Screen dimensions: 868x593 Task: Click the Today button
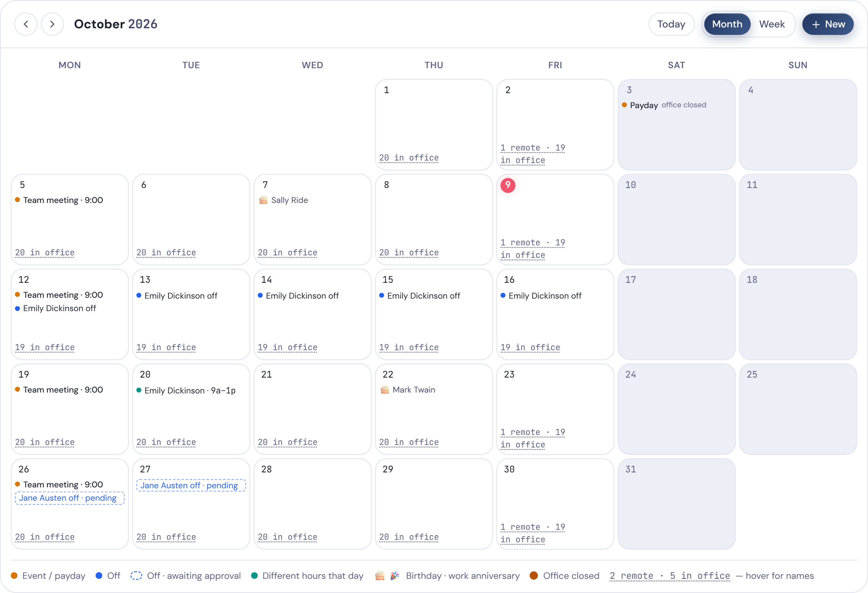pyautogui.click(x=671, y=24)
